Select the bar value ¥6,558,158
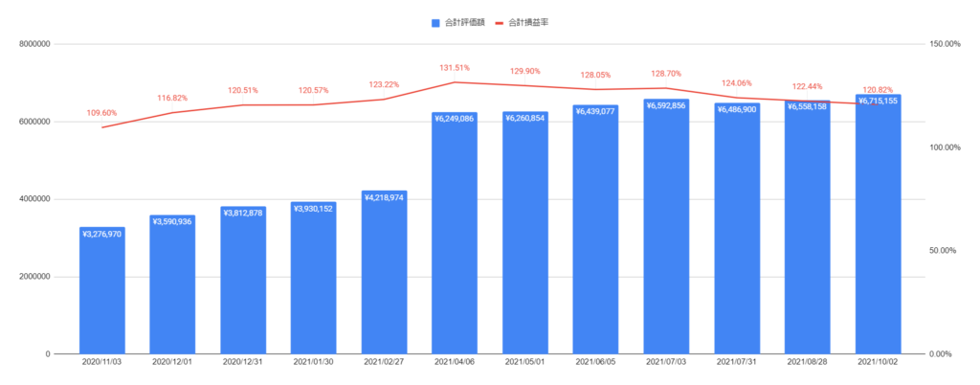This screenshot has width=980, height=385. [808, 106]
